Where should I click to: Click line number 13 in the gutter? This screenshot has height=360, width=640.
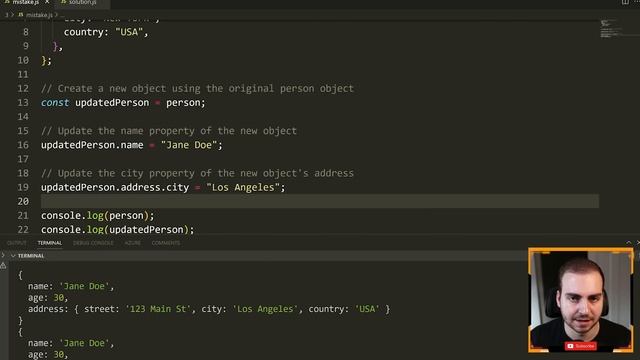[23, 102]
